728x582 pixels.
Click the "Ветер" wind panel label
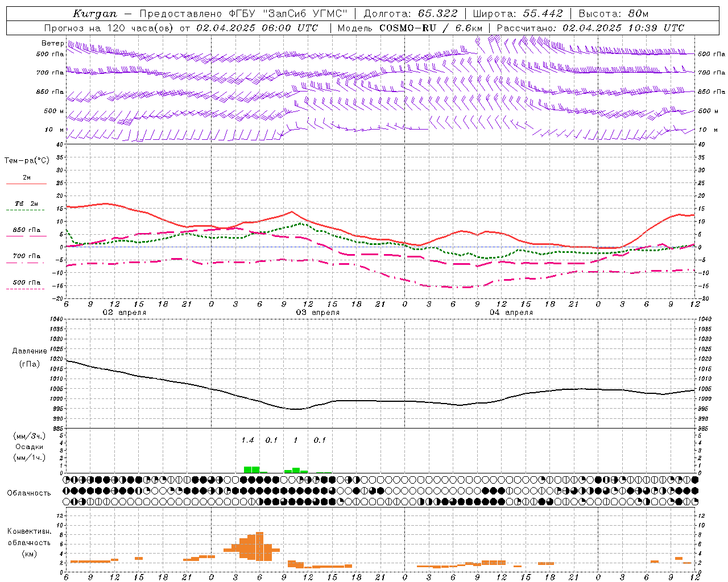tap(53, 43)
